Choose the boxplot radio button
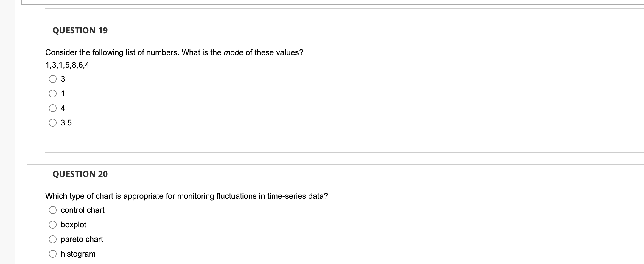The height and width of the screenshot is (264, 644). 53,225
